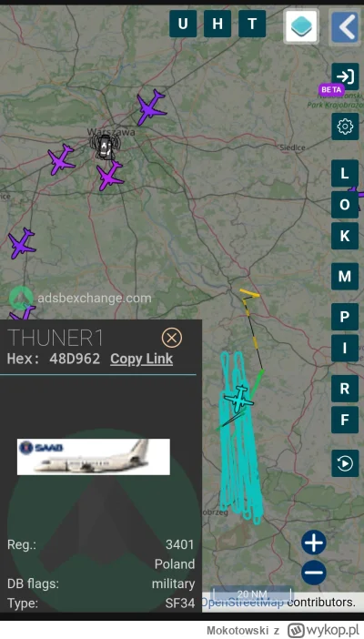Collapse sidebar with the left chevron arrow
Image resolution: width=364 pixels, height=639 pixels.
[x=345, y=27]
